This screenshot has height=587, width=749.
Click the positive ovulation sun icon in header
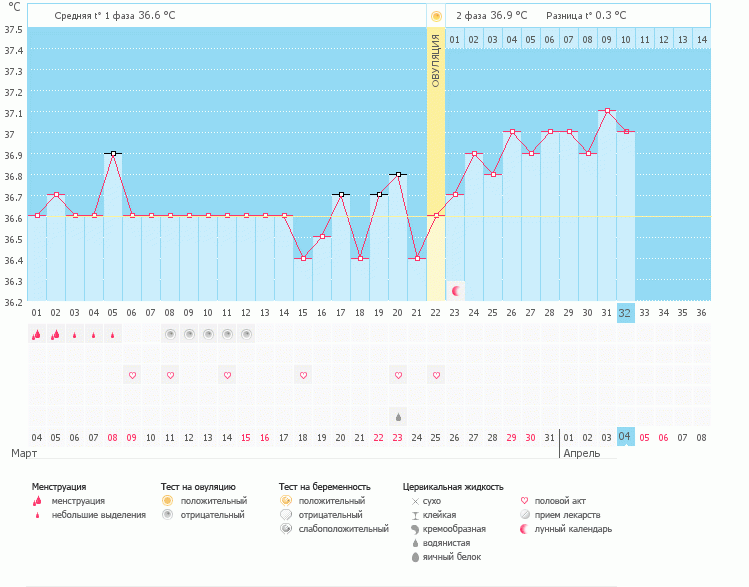click(x=436, y=16)
